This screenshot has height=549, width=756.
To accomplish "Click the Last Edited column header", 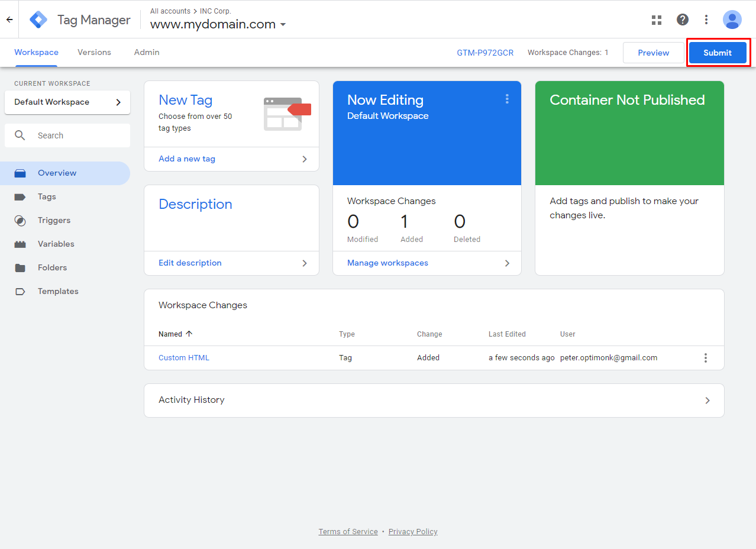I will tap(507, 334).
